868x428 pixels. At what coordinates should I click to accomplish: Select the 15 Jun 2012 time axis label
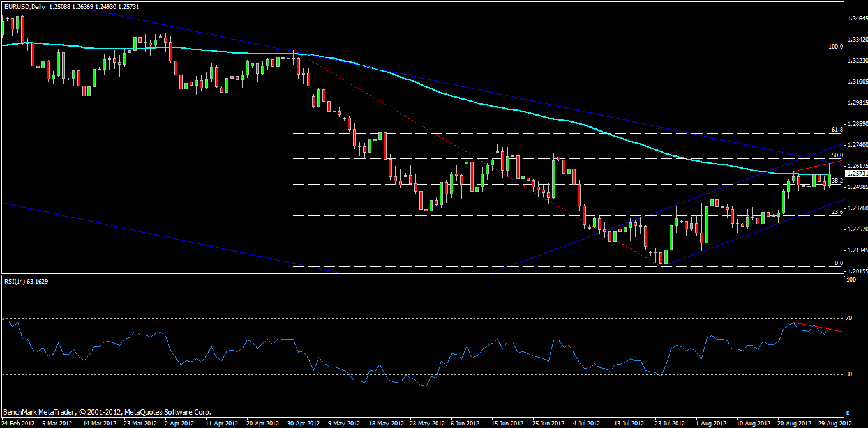pos(507,423)
